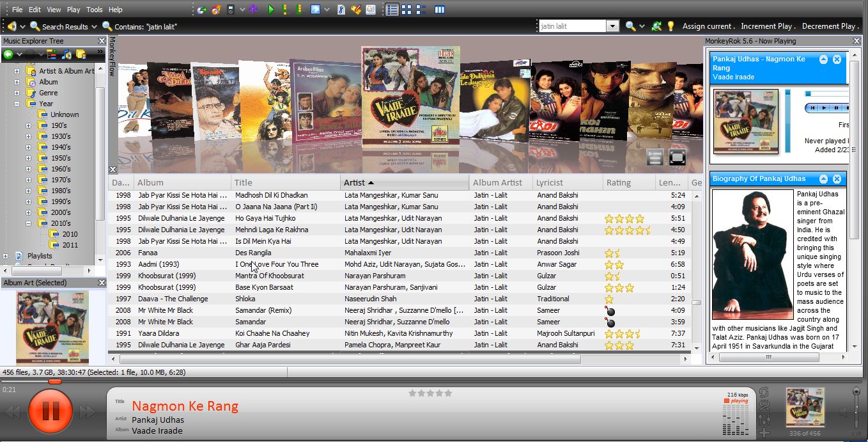The height and width of the screenshot is (442, 868).
Task: Click the jatin lalit search input field
Action: pos(572,26)
